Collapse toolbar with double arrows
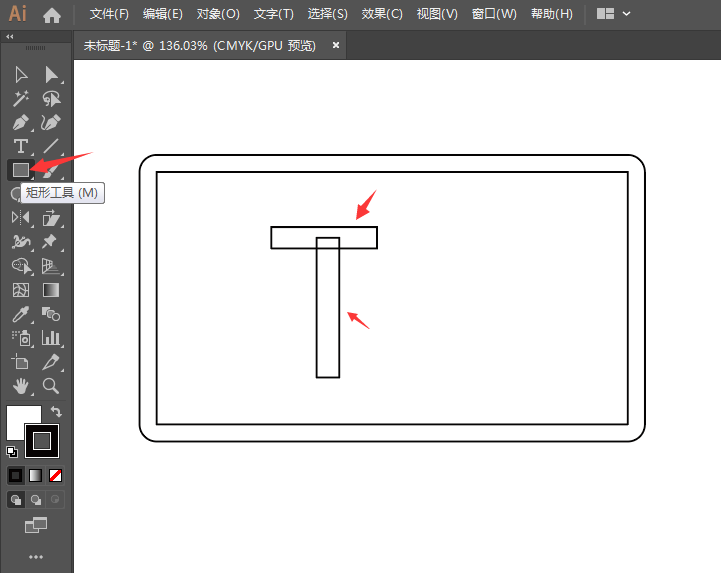721x573 pixels. (x=10, y=36)
